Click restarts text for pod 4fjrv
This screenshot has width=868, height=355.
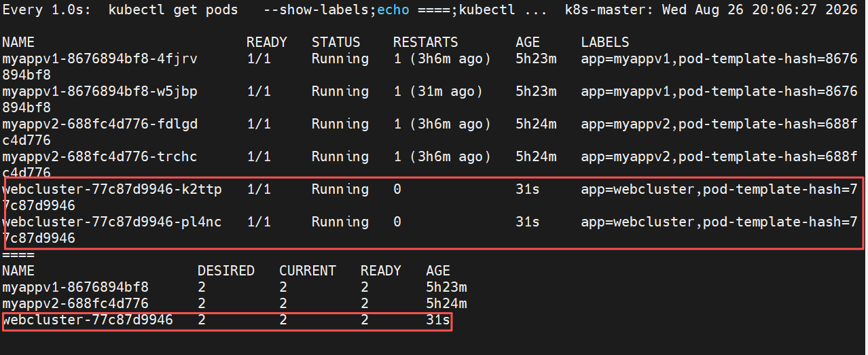(442, 59)
